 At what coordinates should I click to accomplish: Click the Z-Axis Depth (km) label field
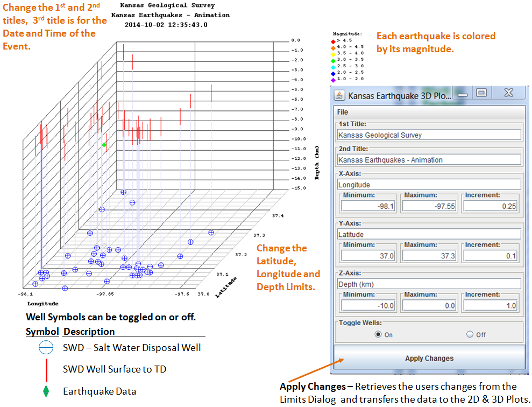coord(429,284)
